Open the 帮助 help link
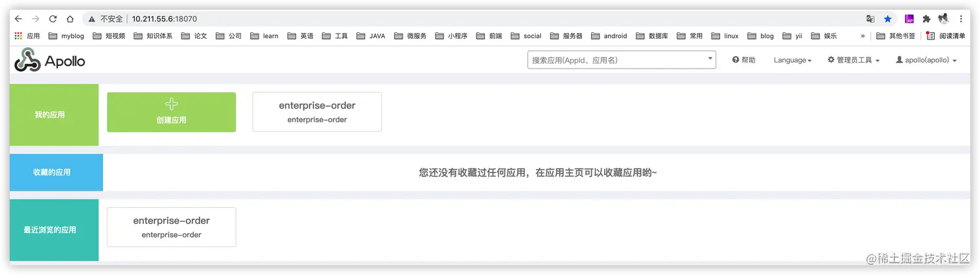This screenshot has height=275, width=980. (x=744, y=60)
